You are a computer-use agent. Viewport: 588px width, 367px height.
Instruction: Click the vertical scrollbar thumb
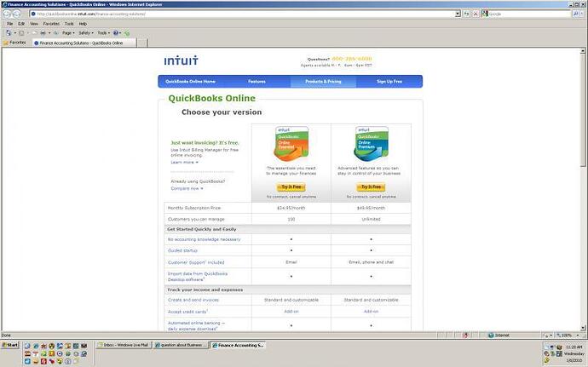[x=583, y=110]
